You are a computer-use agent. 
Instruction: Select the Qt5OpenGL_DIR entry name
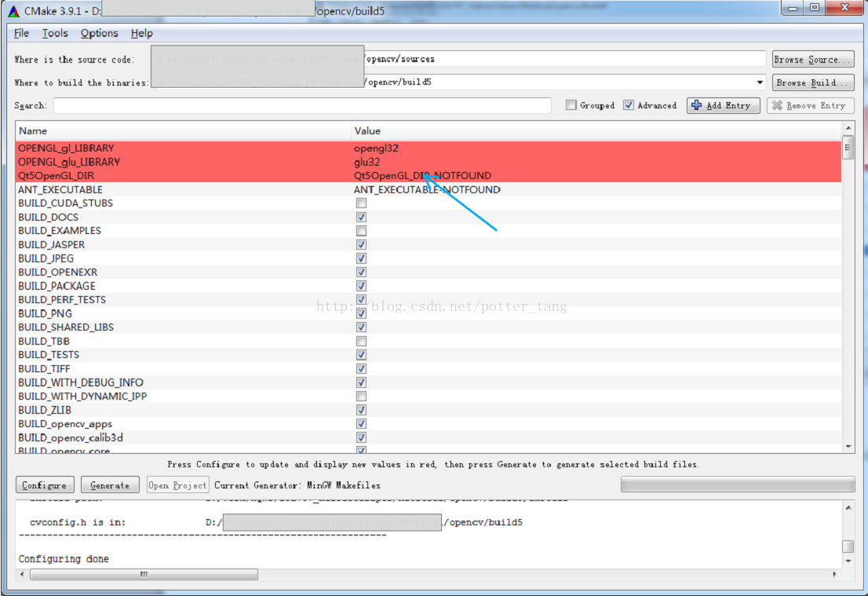pyautogui.click(x=56, y=176)
